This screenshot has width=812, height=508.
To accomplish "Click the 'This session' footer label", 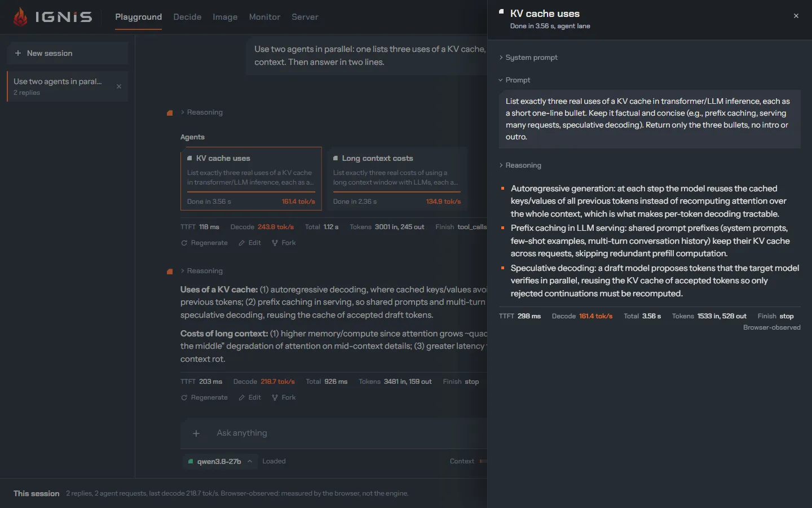I will (37, 493).
